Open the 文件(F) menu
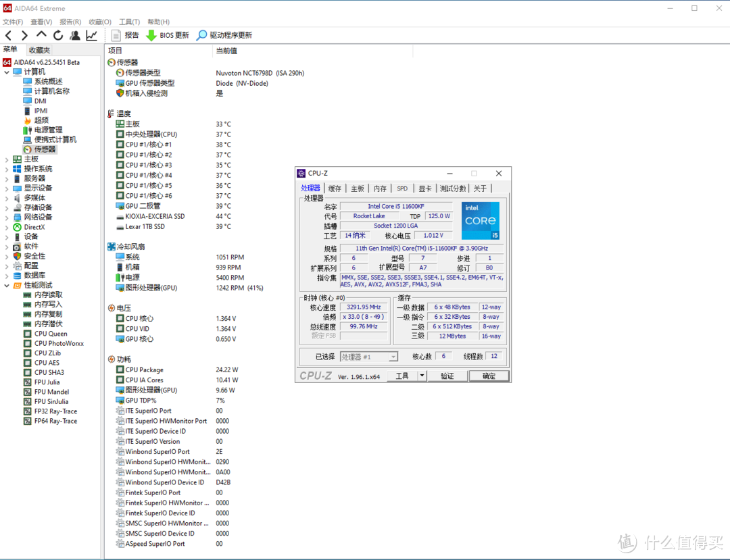Viewport: 730px width, 560px height. point(13,22)
